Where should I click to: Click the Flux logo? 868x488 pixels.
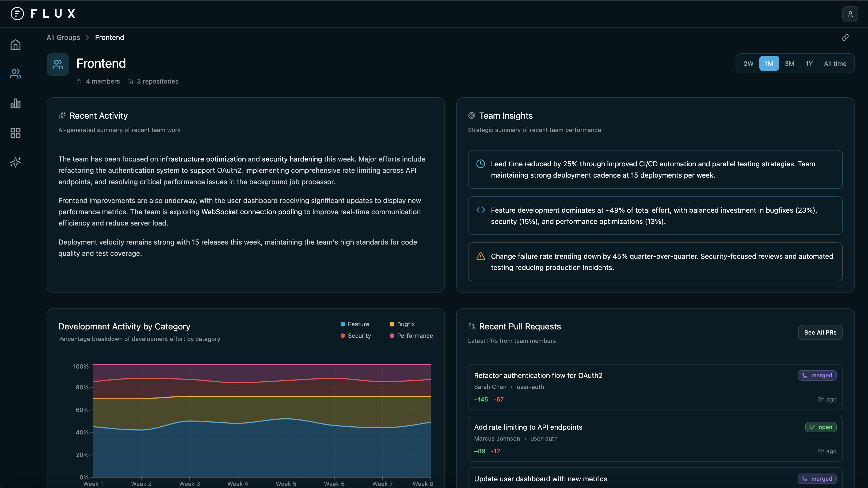(43, 14)
